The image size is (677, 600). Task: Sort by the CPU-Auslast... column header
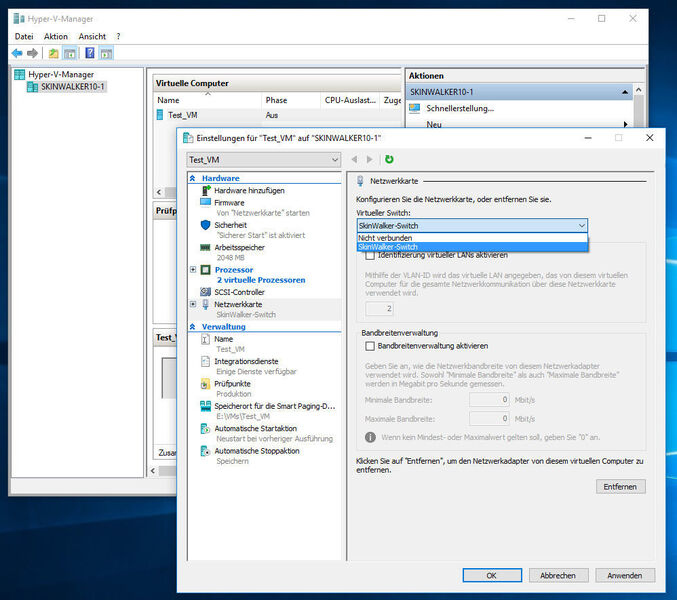[350, 100]
